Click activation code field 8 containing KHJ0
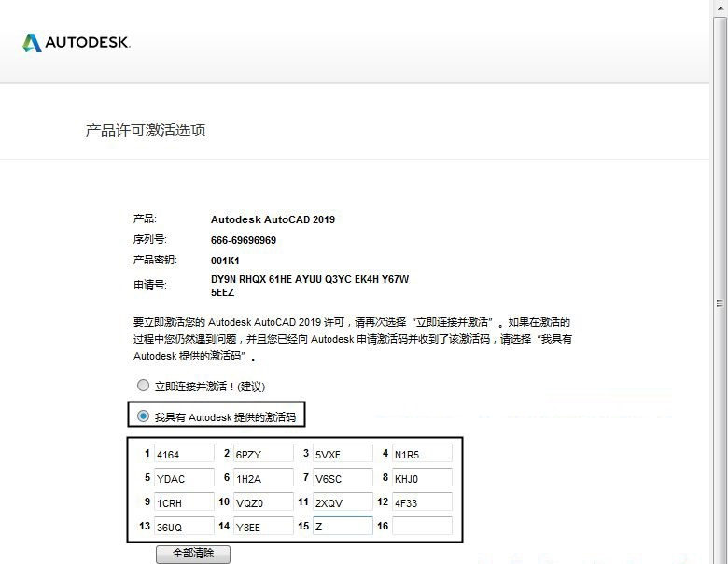This screenshot has height=564, width=728. 423,477
